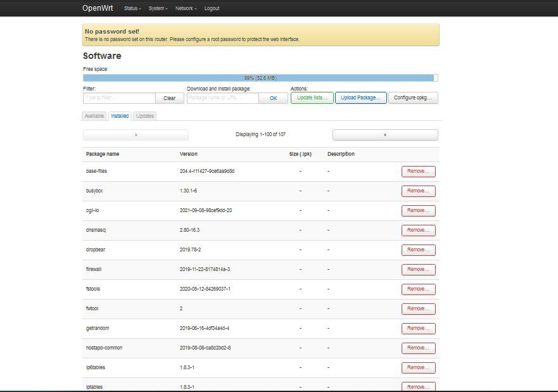Click the fwtool package name
The height and width of the screenshot is (392, 558).
coord(92,308)
